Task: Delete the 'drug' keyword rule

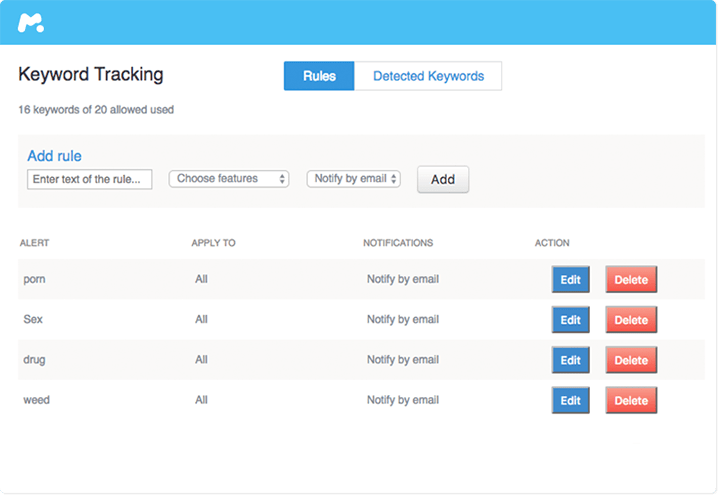Action: coord(631,360)
